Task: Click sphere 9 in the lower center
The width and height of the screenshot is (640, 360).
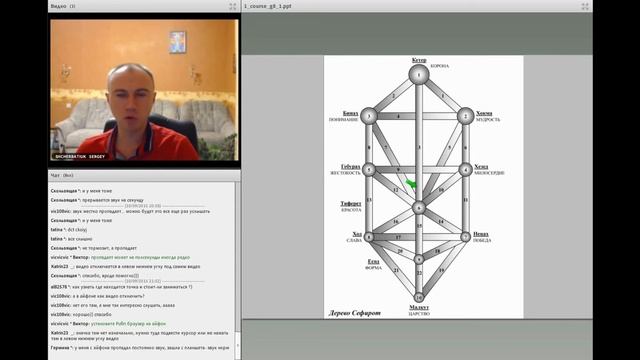Action: tap(419, 259)
